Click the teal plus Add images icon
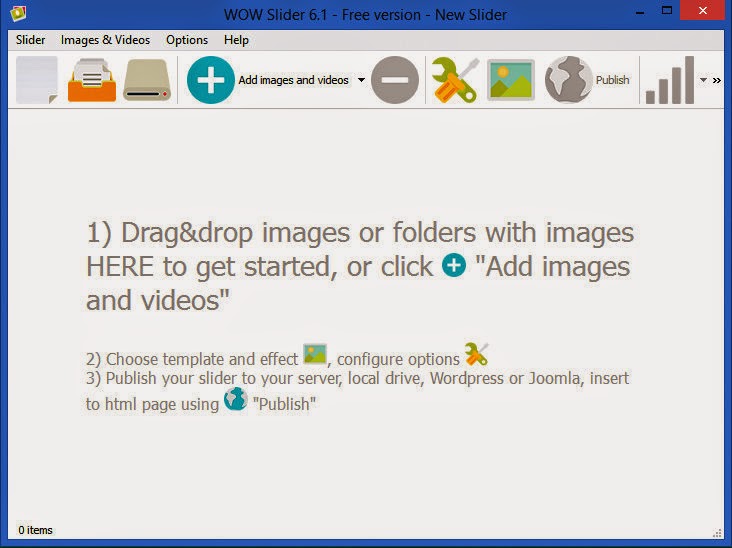The width and height of the screenshot is (732, 548). pyautogui.click(x=211, y=80)
